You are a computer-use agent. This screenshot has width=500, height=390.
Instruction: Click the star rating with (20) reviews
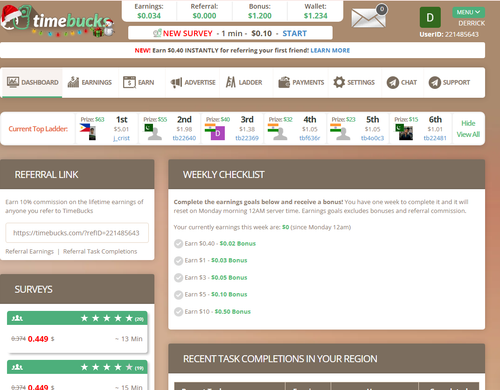click(112, 318)
